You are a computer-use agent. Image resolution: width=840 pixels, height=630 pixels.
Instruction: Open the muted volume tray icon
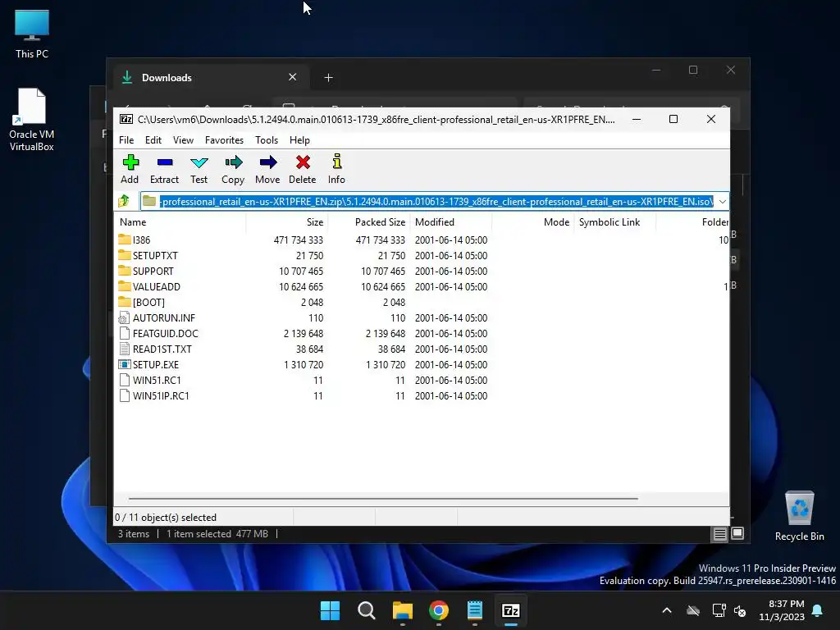[x=741, y=610]
